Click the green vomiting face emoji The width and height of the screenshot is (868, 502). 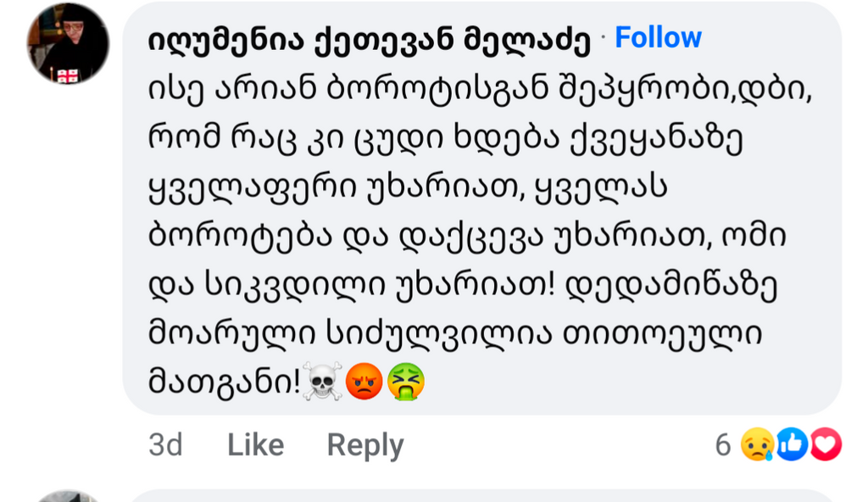(406, 382)
